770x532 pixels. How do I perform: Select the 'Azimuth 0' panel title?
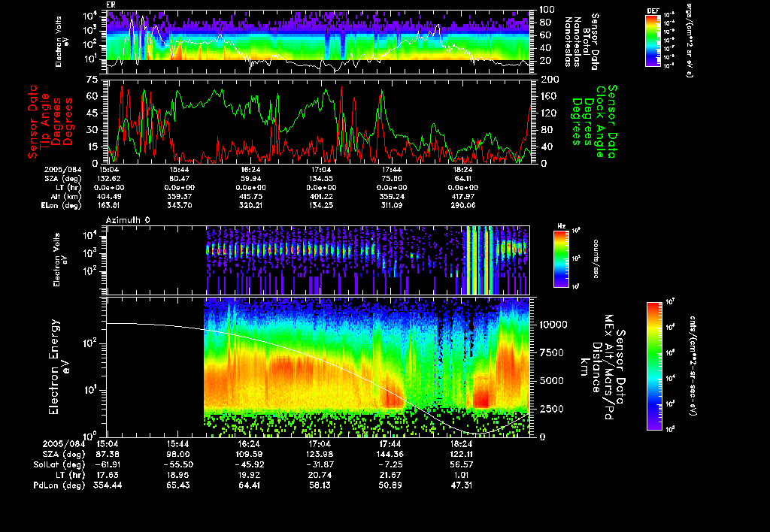click(x=128, y=220)
